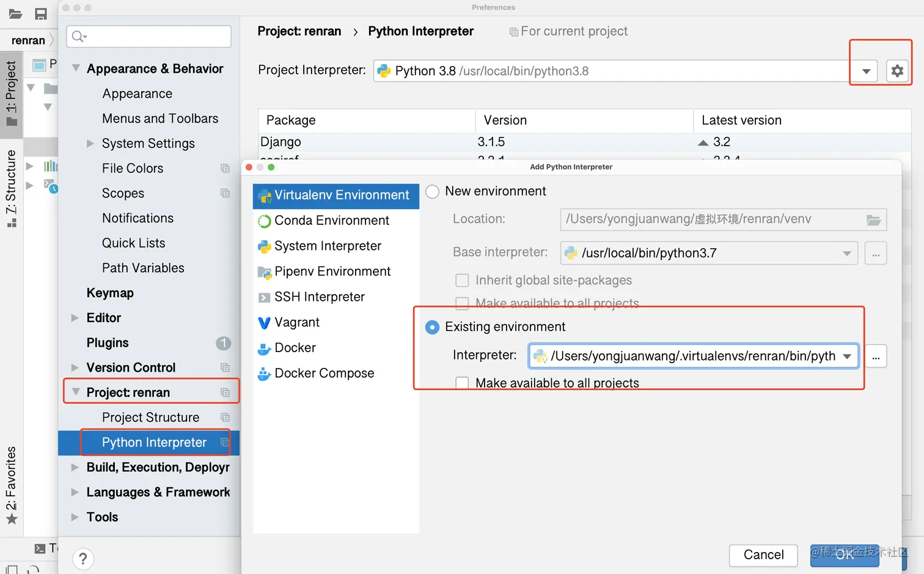Image resolution: width=924 pixels, height=574 pixels.
Task: Collapse Appearance & Behavior section
Action: 76,68
